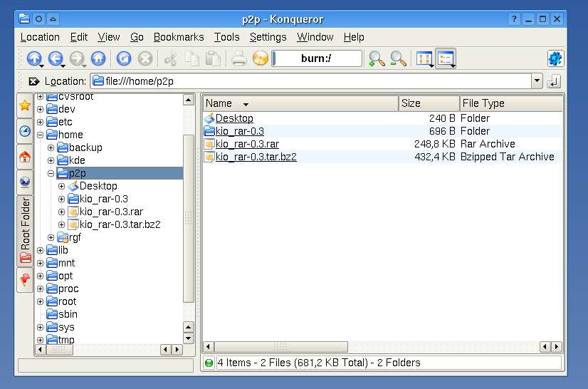
Task: Clear the location bar with the X icon
Action: (x=33, y=81)
